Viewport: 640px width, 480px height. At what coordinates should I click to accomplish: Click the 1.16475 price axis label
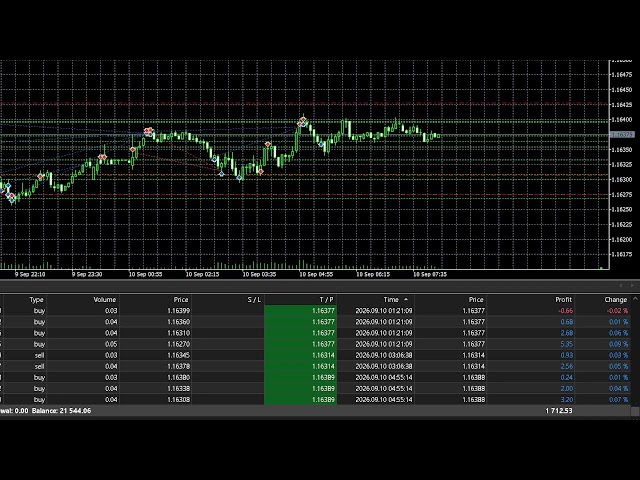coord(621,75)
